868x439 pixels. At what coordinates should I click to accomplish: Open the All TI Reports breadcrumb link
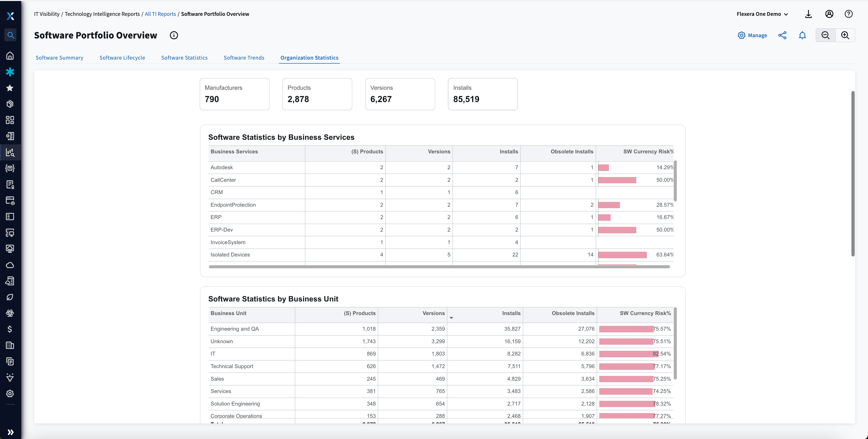coord(160,14)
